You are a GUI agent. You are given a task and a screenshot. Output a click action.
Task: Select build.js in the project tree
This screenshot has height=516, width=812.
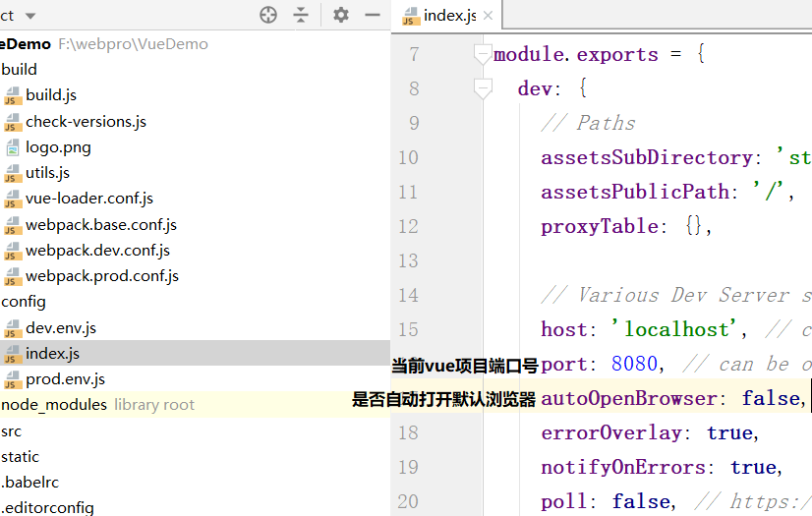pyautogui.click(x=51, y=95)
